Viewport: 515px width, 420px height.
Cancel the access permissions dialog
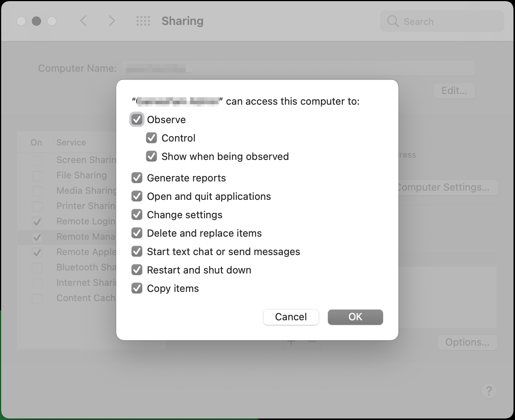click(x=291, y=317)
